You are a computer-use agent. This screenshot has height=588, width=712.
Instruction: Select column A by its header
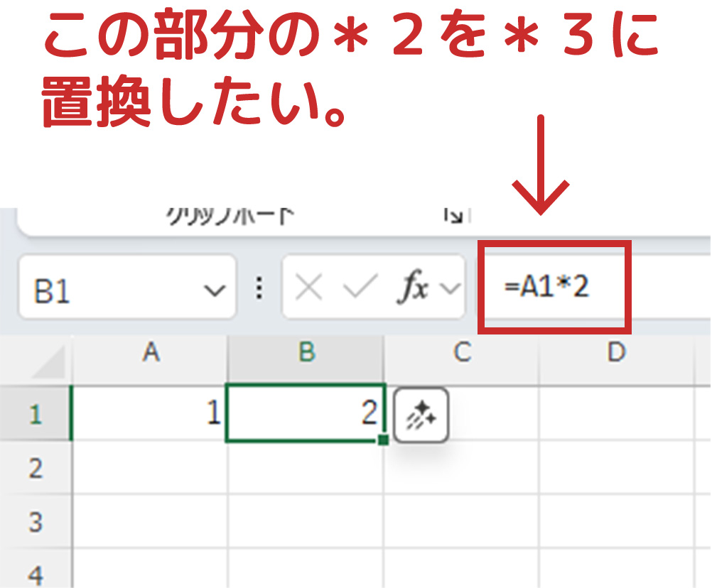click(x=150, y=352)
